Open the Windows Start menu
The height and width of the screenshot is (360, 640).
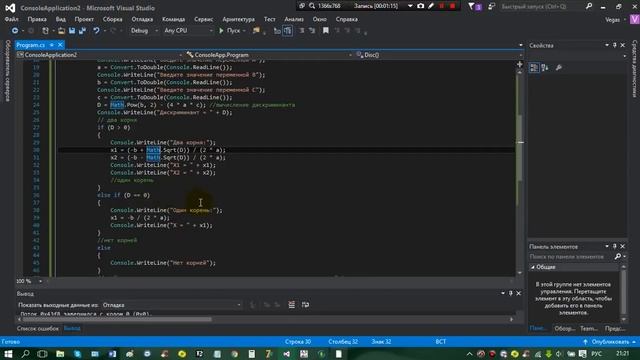(x=8, y=354)
